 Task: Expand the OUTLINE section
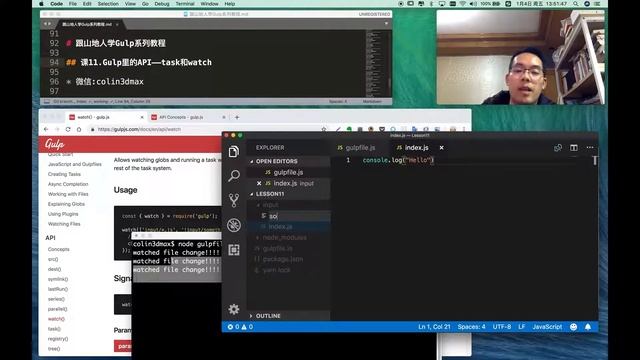pos(268,316)
